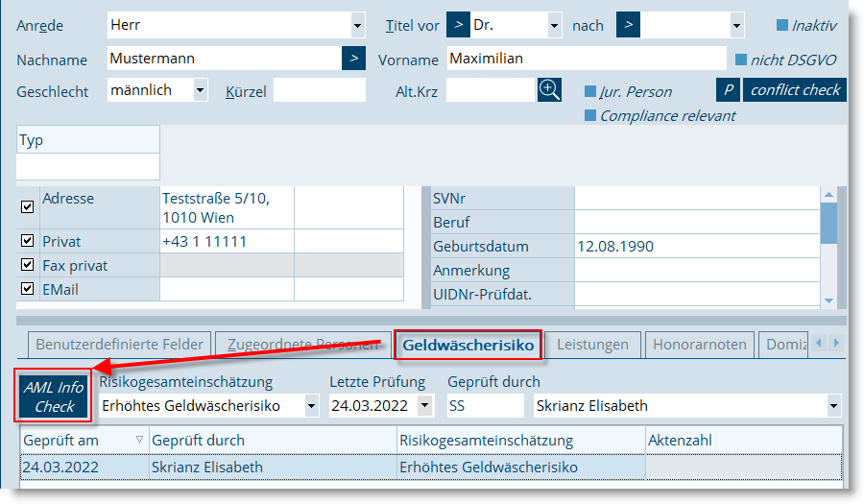Run the conflict check button
The height and width of the screenshot is (504, 864).
click(x=795, y=90)
